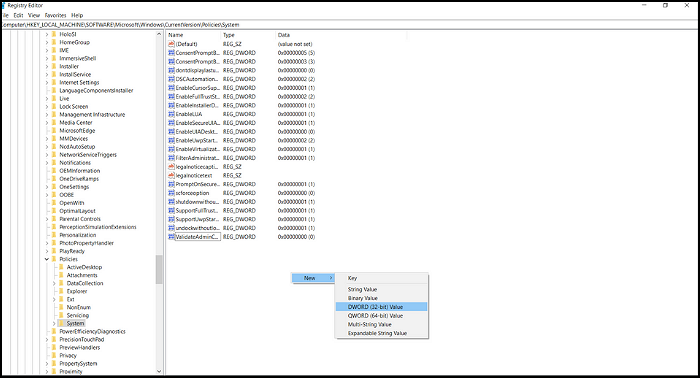Click the ValidateAdminC name edit box
Image resolution: width=700 pixels, height=378 pixels.
click(x=198, y=237)
